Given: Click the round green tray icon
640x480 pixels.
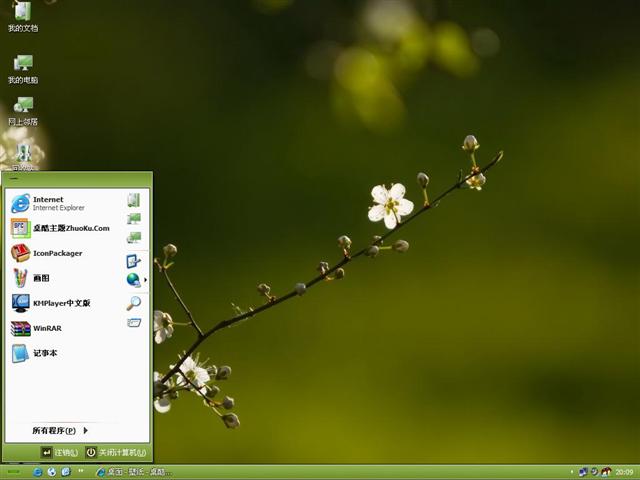Looking at the screenshot, I should click(595, 472).
